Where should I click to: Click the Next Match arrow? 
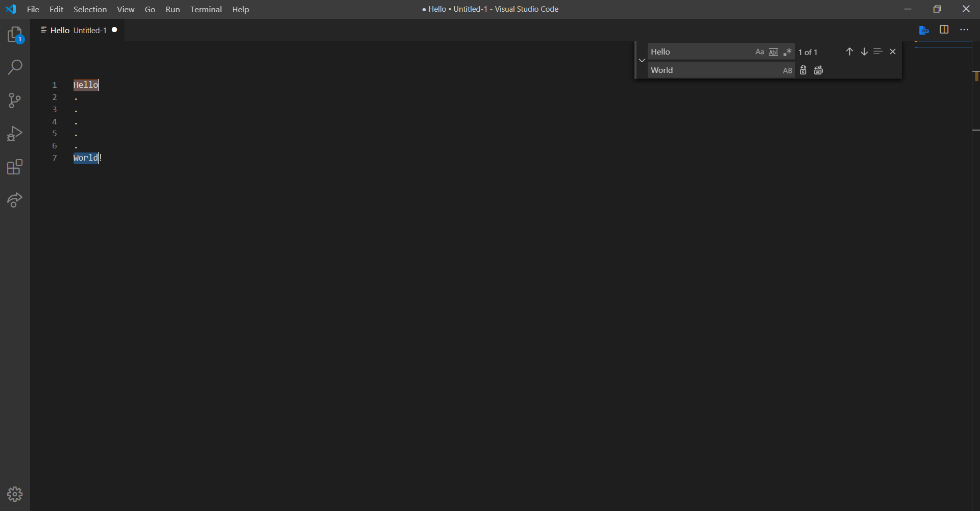pyautogui.click(x=864, y=52)
